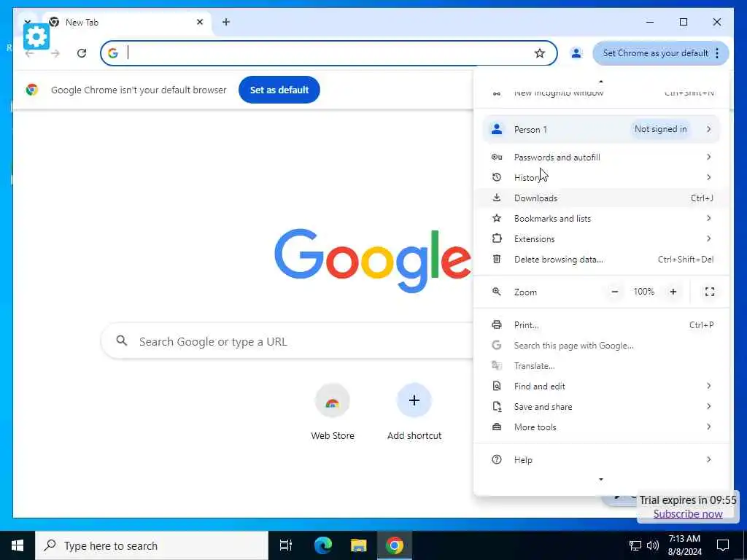747x560 pixels.
Task: Select Print… in the Chrome menu
Action: tap(602, 324)
